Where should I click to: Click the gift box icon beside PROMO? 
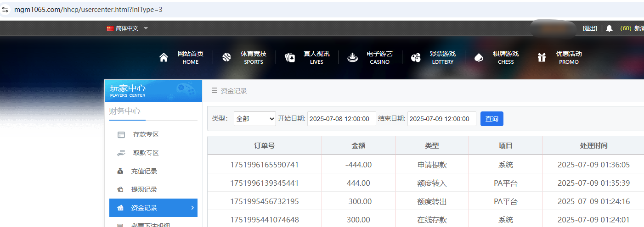pyautogui.click(x=542, y=58)
